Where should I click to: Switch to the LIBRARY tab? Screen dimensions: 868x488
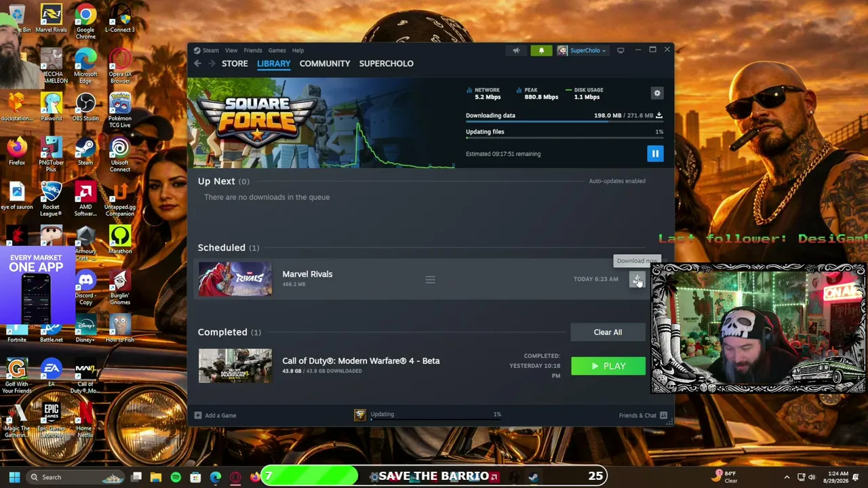[x=274, y=64]
